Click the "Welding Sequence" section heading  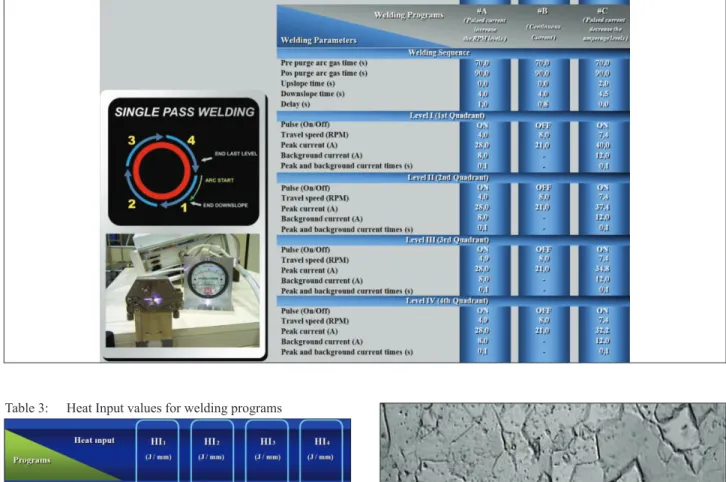tap(439, 53)
